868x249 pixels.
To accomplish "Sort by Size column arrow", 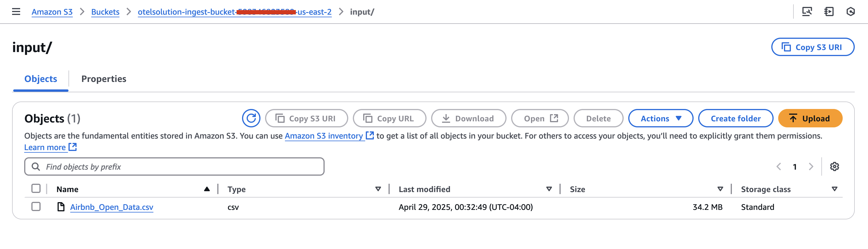I will [x=720, y=189].
